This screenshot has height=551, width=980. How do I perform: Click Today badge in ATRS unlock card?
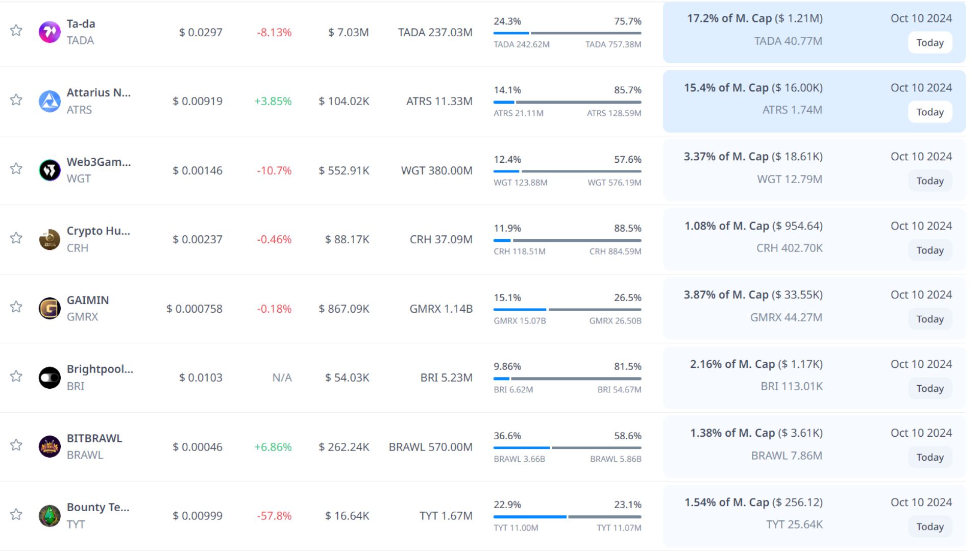pyautogui.click(x=929, y=112)
